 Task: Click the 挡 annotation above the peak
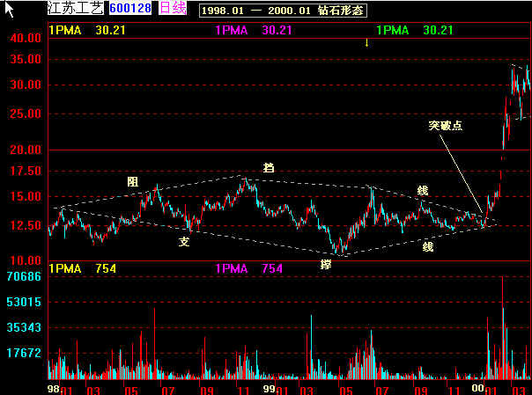click(269, 167)
